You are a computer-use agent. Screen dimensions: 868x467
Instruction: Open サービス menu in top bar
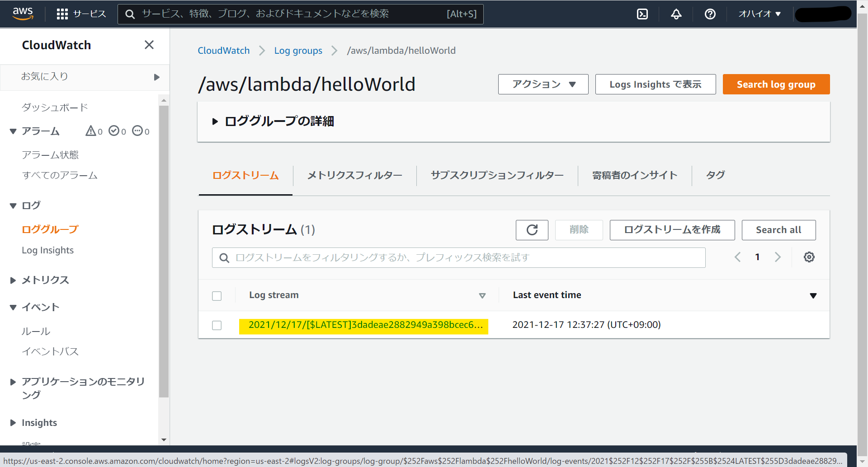(x=90, y=14)
